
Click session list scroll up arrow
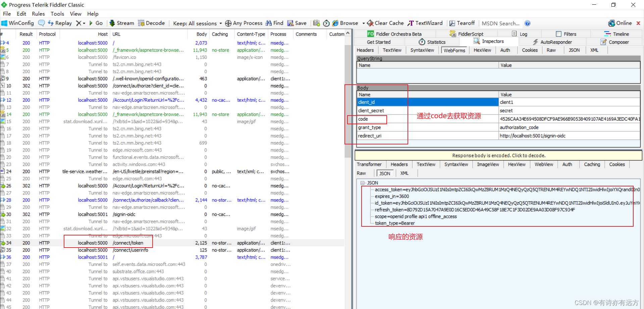(x=347, y=33)
